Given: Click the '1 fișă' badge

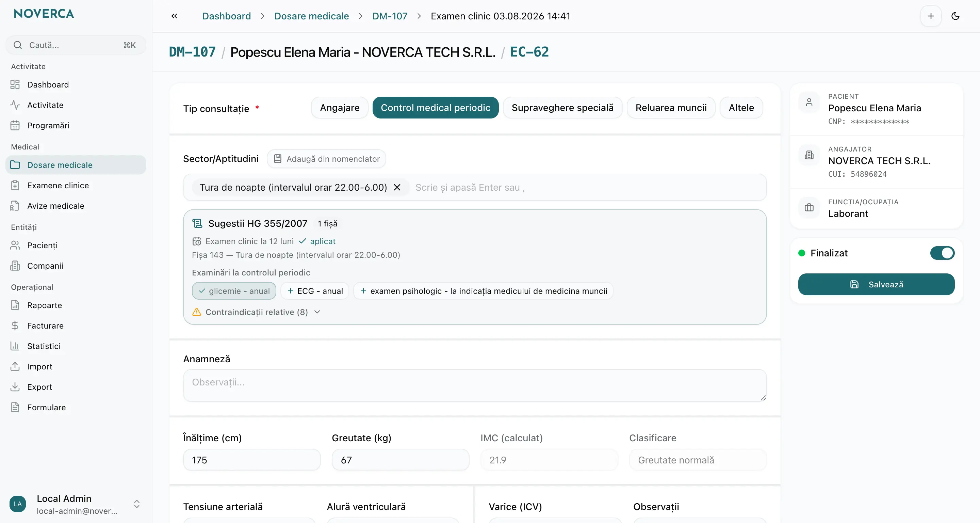Looking at the screenshot, I should 327,223.
